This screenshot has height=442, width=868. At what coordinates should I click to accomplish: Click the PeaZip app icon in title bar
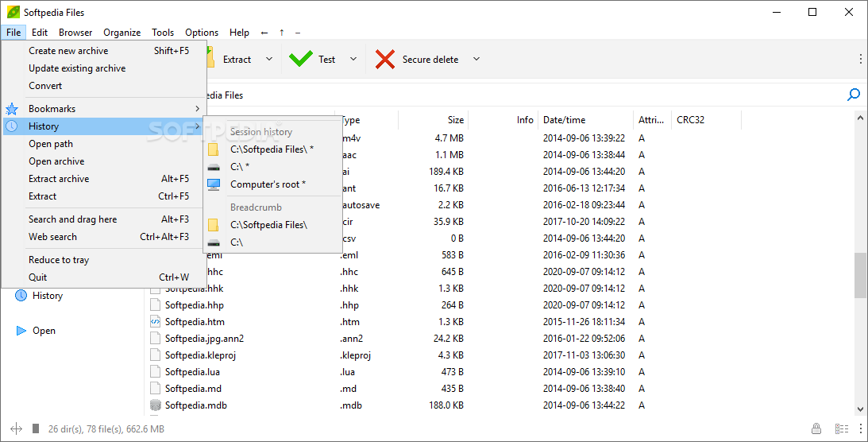pos(14,12)
